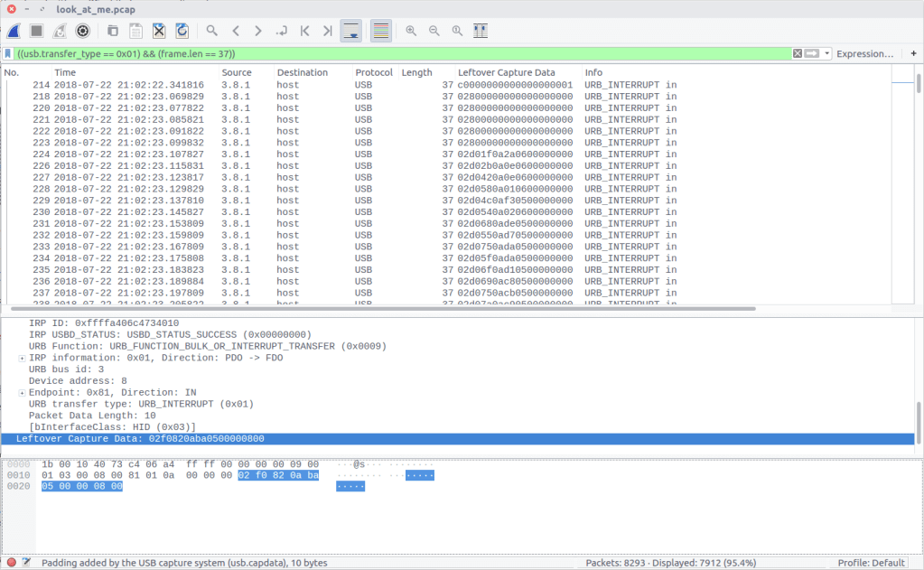The height and width of the screenshot is (570, 924).
Task: Sort by Leftover Capture Data column
Action: pyautogui.click(x=506, y=72)
